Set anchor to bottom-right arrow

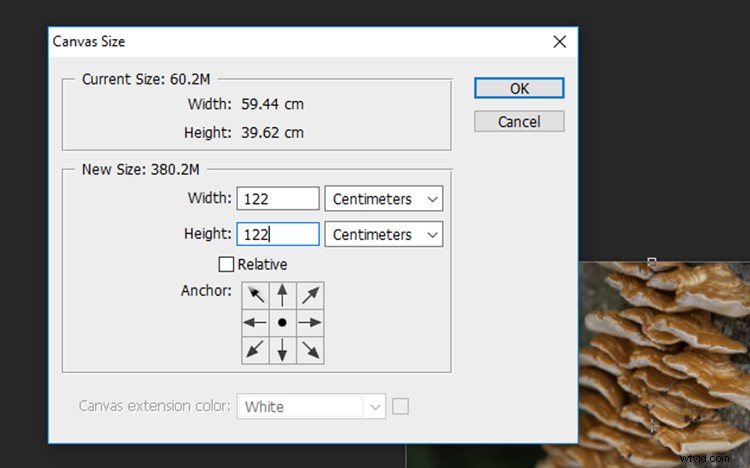click(x=310, y=349)
